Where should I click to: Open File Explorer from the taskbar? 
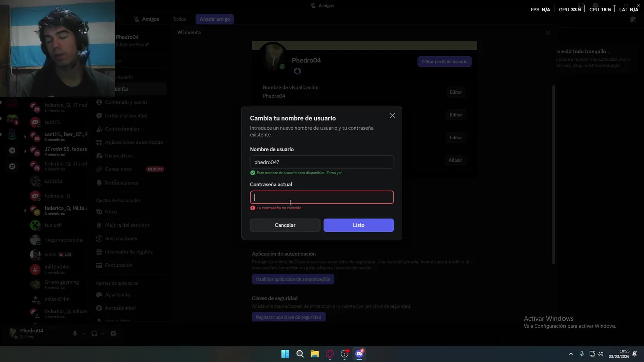(315, 354)
